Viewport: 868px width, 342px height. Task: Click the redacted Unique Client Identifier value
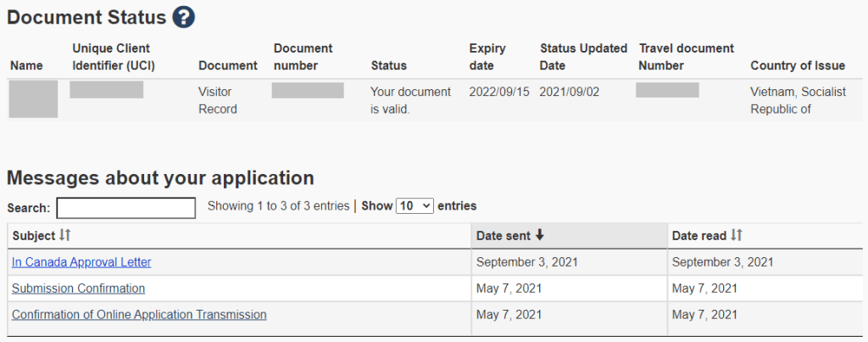pyautogui.click(x=106, y=90)
